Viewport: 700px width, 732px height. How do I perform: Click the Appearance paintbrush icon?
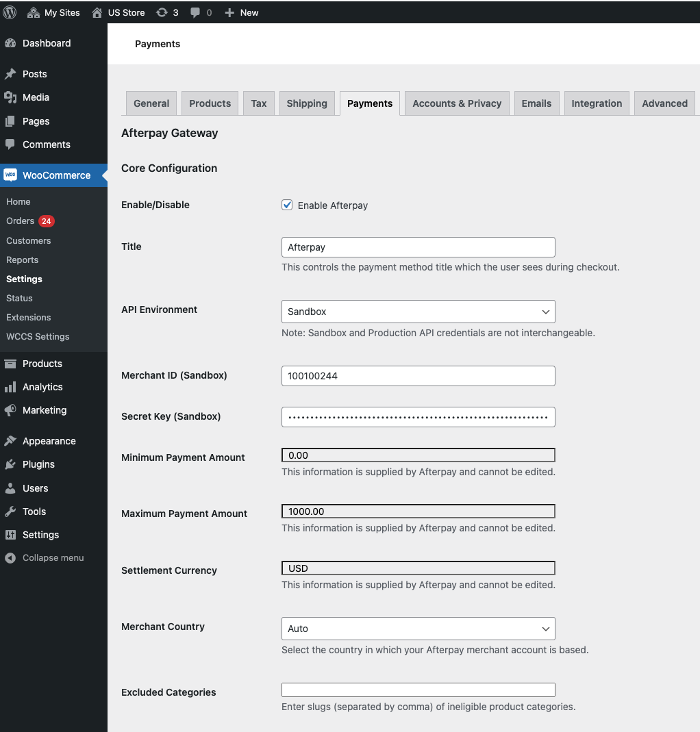click(10, 441)
